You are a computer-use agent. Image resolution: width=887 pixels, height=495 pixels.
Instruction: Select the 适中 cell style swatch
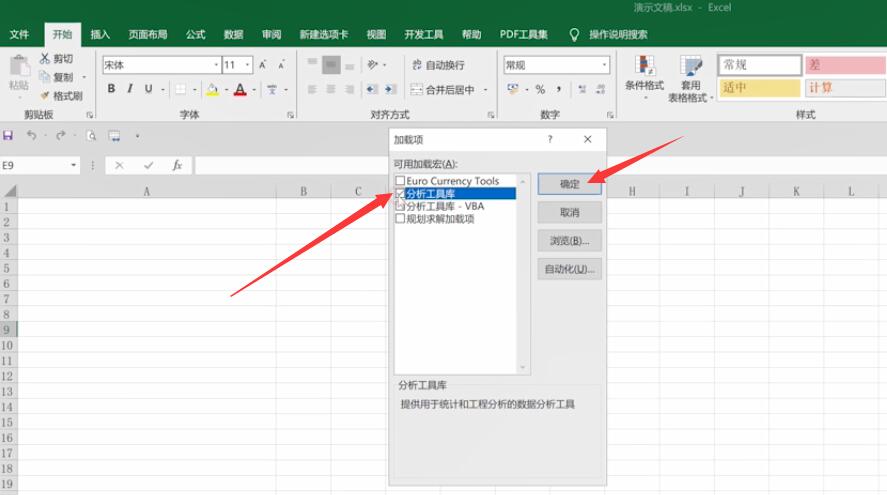point(760,88)
